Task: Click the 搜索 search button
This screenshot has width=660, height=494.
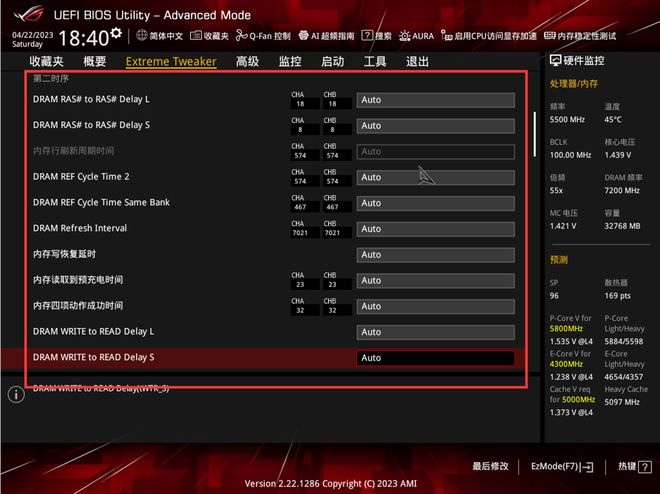Action: tap(378, 36)
